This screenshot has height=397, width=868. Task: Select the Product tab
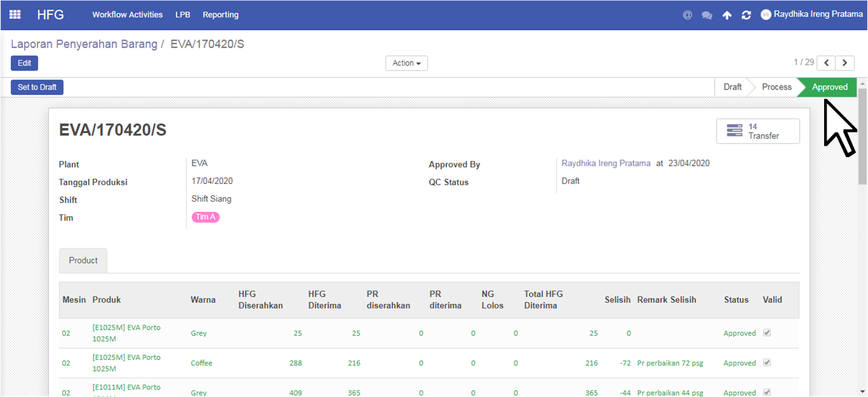[x=83, y=260]
